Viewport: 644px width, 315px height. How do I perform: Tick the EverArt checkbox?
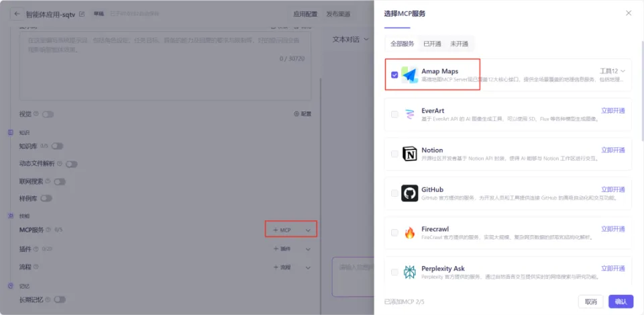394,114
